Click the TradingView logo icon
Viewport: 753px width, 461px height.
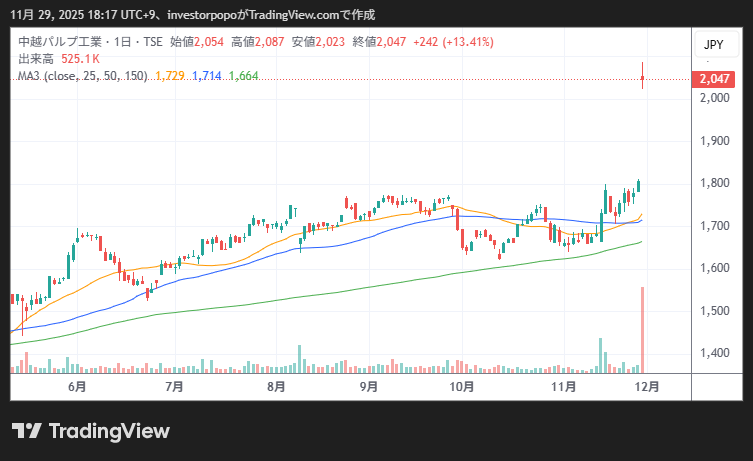pos(27,431)
